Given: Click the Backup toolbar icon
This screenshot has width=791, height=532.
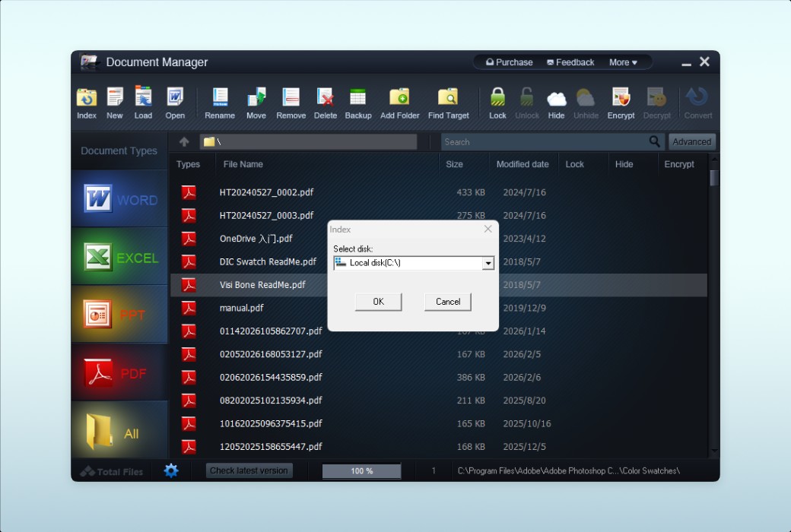Looking at the screenshot, I should [x=357, y=98].
